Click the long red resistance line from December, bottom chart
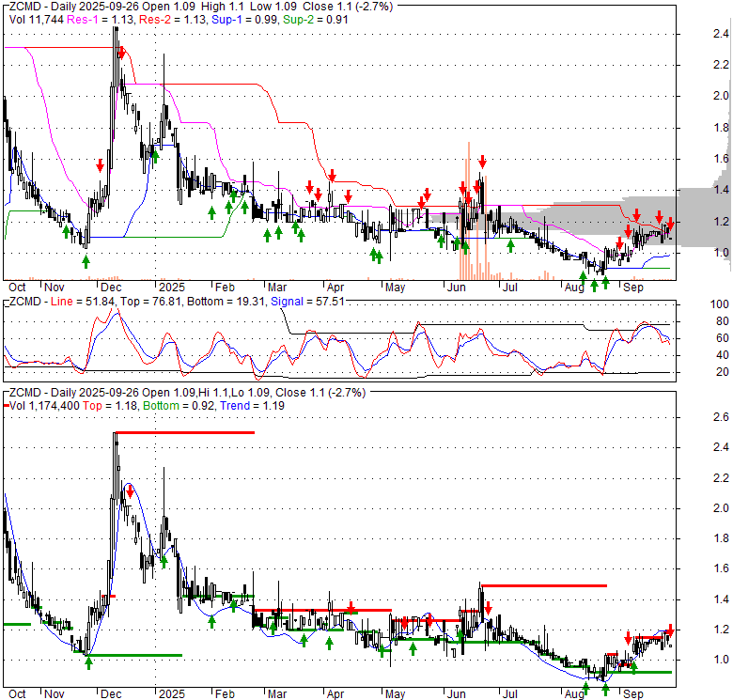The width and height of the screenshot is (733, 700). 184,433
